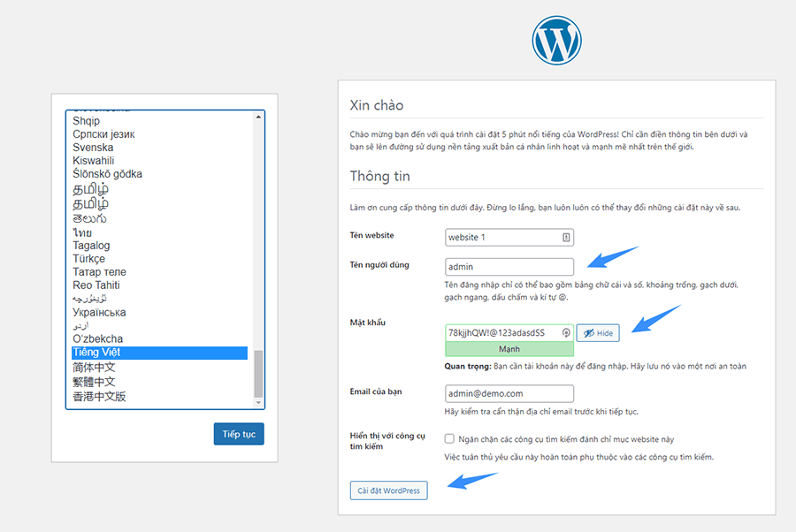This screenshot has width=796, height=532.
Task: Focus the Tên người dùng admin field
Action: [x=509, y=266]
